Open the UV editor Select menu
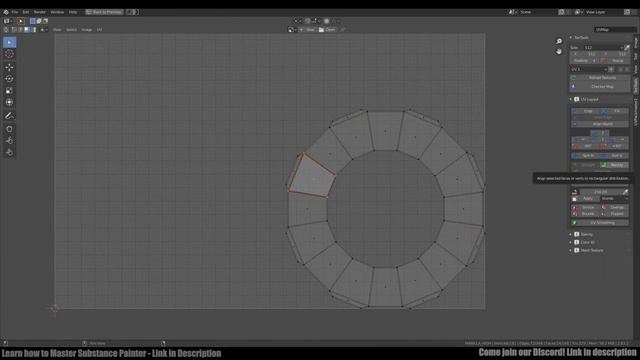The height and width of the screenshot is (360, 640). [71, 30]
